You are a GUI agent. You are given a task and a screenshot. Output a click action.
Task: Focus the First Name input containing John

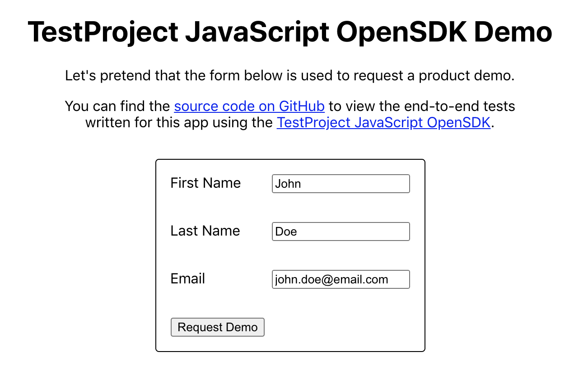tap(341, 184)
